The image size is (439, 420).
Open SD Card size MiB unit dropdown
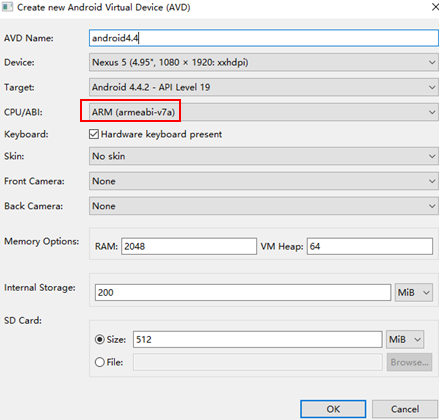[x=405, y=339]
